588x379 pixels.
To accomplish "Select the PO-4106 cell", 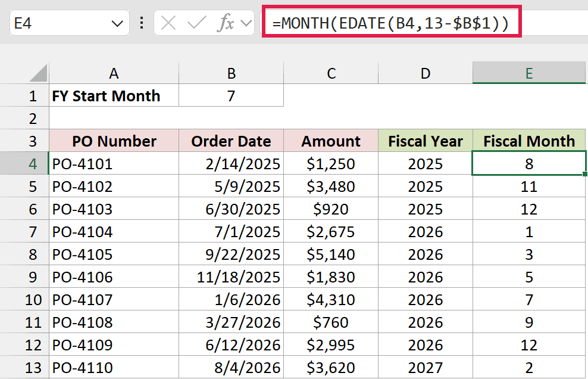I will click(x=114, y=277).
